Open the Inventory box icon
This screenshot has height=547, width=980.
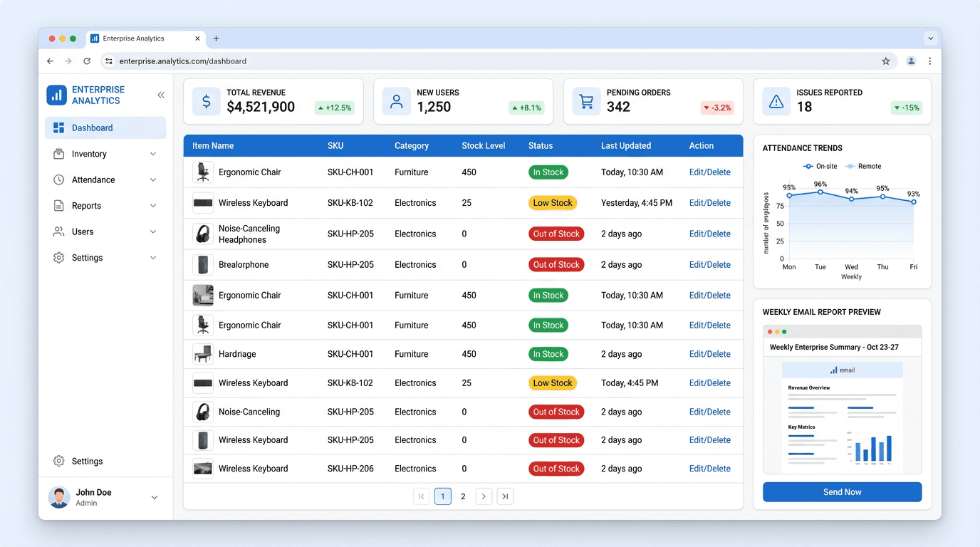[58, 153]
